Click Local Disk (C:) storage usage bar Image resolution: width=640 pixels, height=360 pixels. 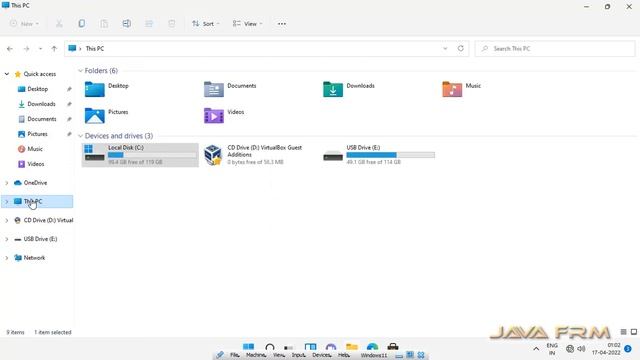(152, 155)
